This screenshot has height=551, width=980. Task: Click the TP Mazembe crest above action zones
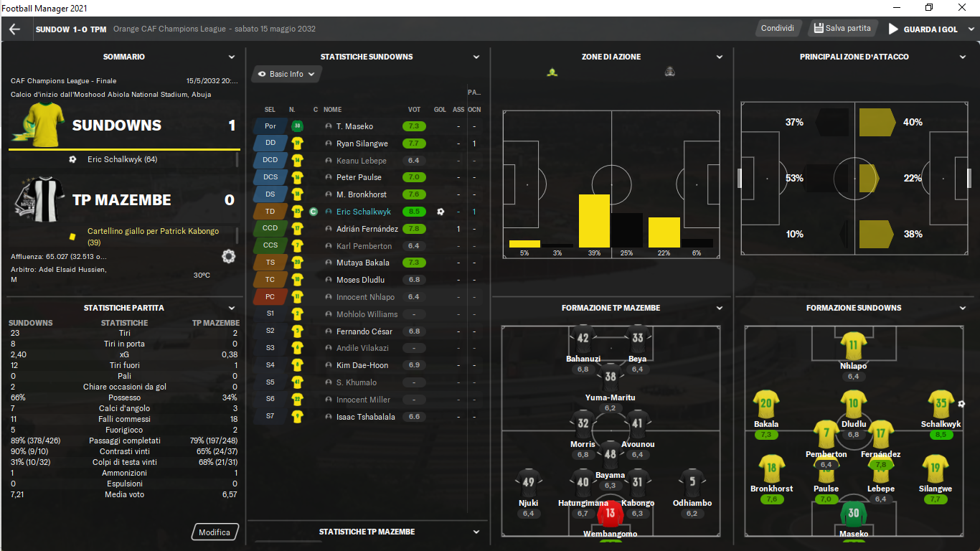pyautogui.click(x=669, y=72)
